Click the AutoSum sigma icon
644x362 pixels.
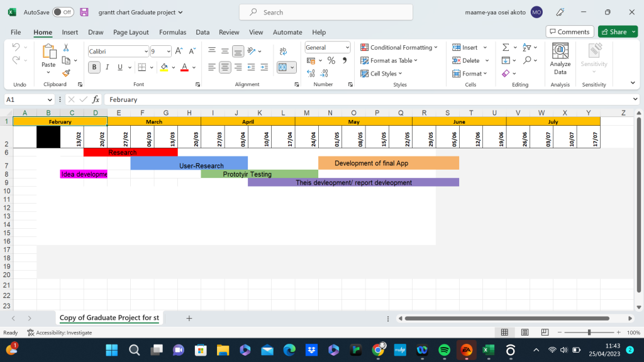[x=506, y=48]
